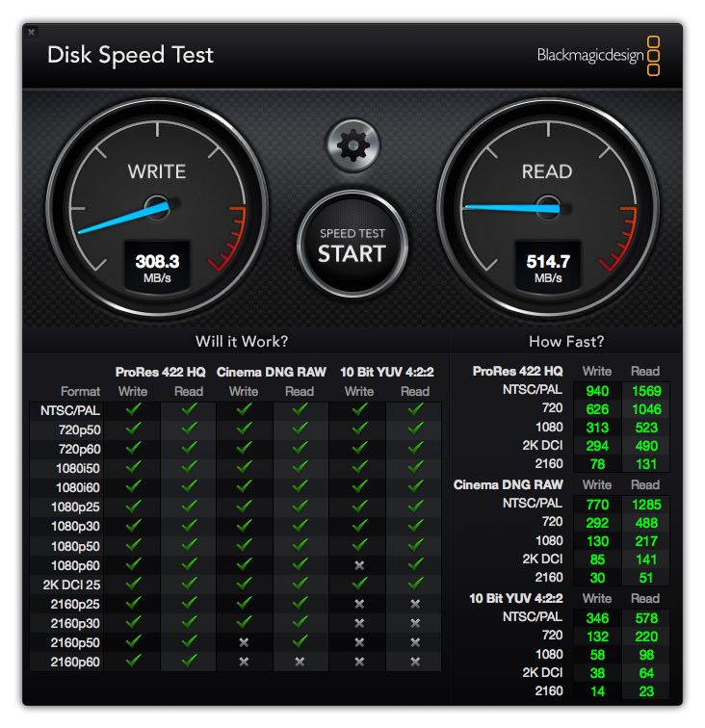Viewport: 705px width, 728px height.
Task: Click the Speed Test Start button
Action: 352,246
